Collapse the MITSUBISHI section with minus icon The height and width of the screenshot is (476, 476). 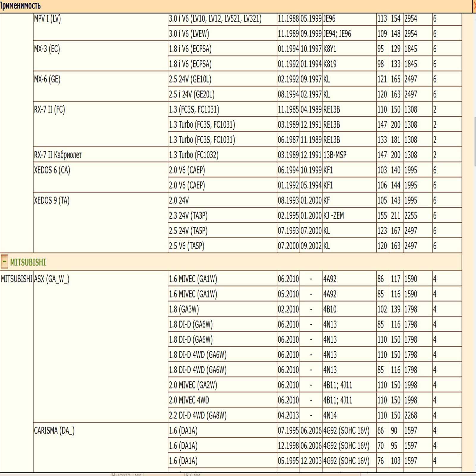coord(4,262)
